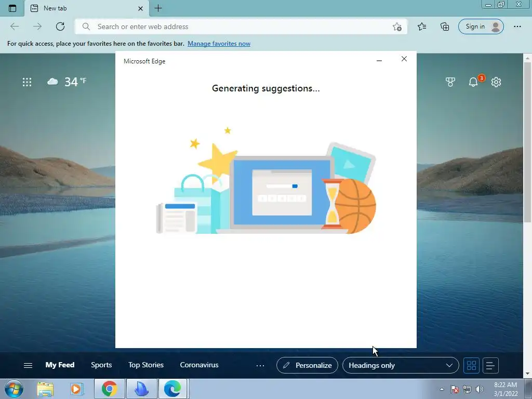Open the app launcher grid icon
Viewport: 532px width, 399px height.
click(27, 82)
